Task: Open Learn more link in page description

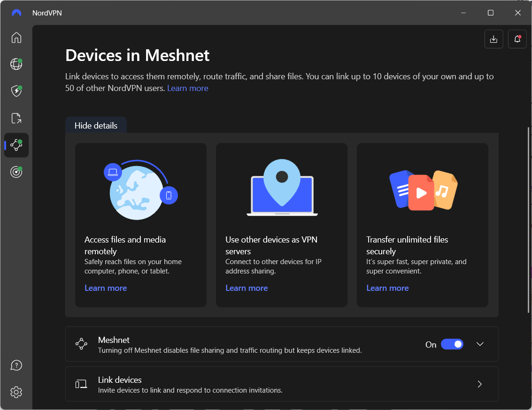Action: pyautogui.click(x=188, y=88)
